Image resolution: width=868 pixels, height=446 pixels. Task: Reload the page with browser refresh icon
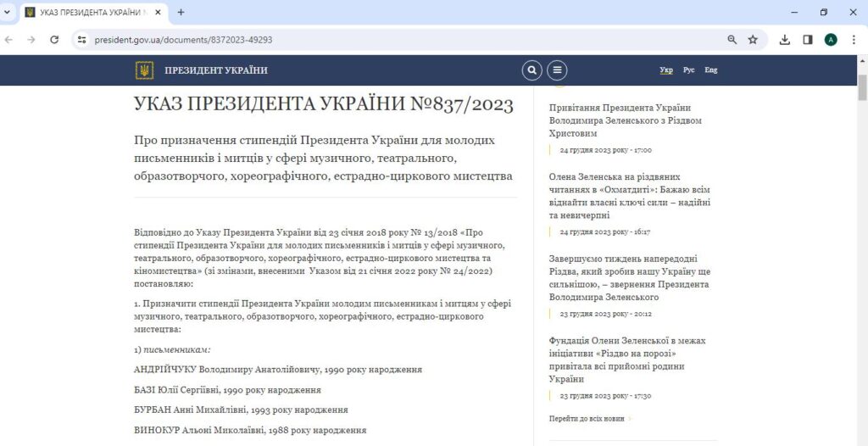click(x=54, y=40)
